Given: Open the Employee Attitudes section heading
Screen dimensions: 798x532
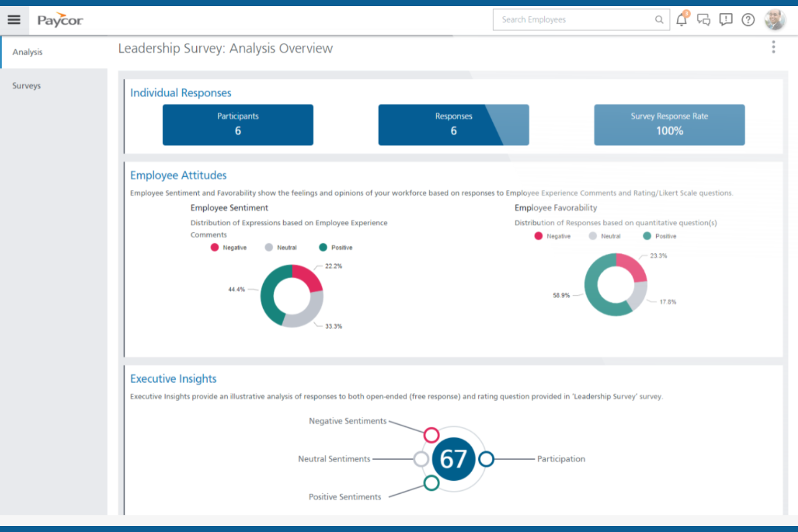Looking at the screenshot, I should tap(178, 175).
